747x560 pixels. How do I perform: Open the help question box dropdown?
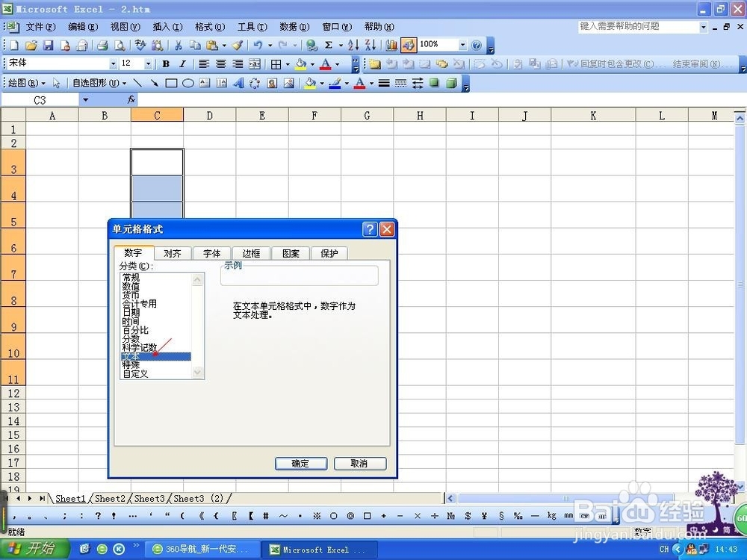coord(704,27)
